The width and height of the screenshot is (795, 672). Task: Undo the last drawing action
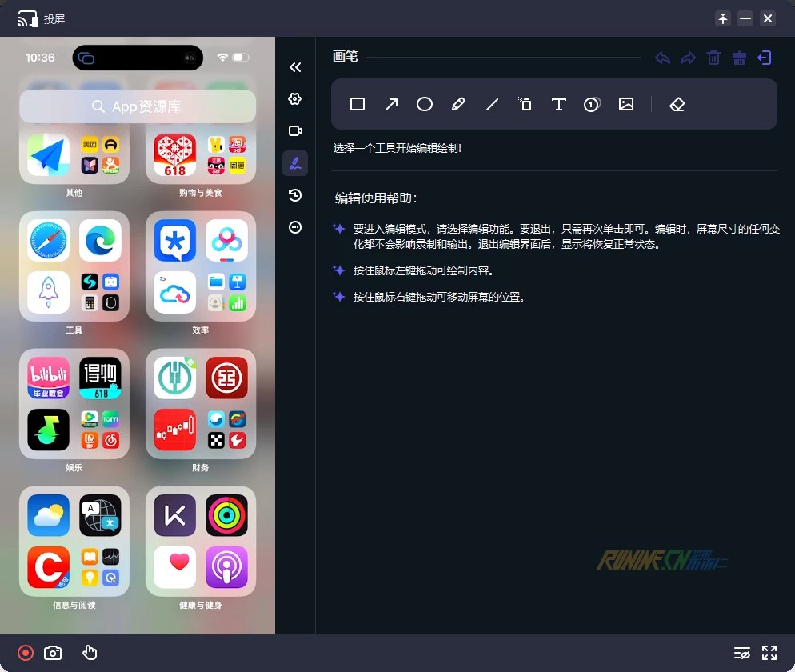click(x=662, y=58)
